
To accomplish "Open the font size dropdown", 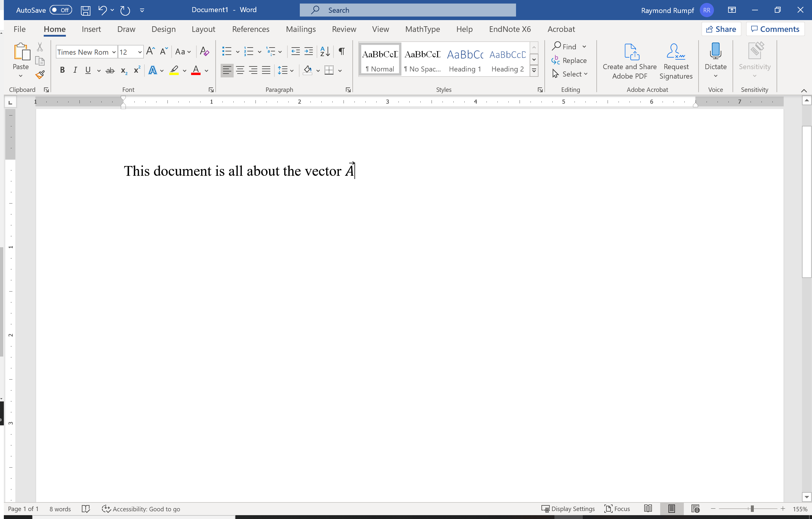I will (x=140, y=52).
